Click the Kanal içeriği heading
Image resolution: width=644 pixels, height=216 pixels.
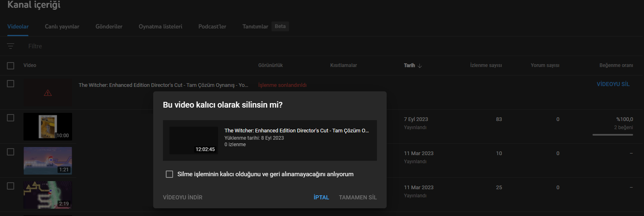34,5
